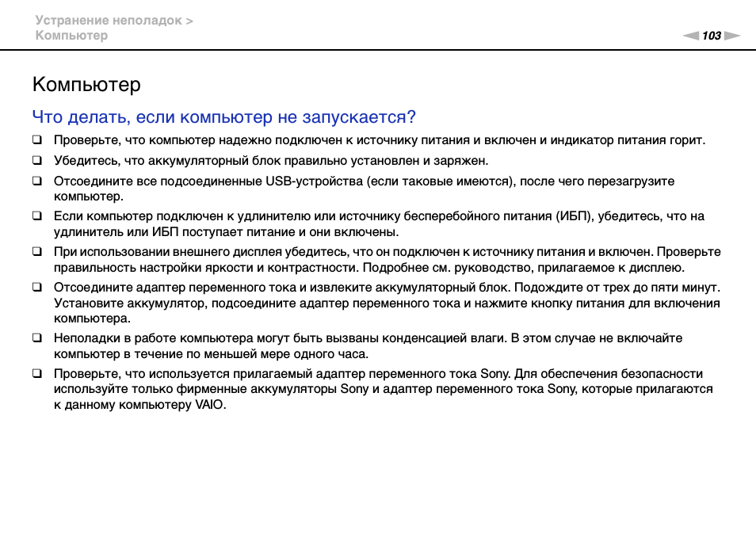Screen dimensions: 756x534
Task: Mark the checkbox for Отсоедините все подсоединенные USB-устройства
Action: click(37, 181)
